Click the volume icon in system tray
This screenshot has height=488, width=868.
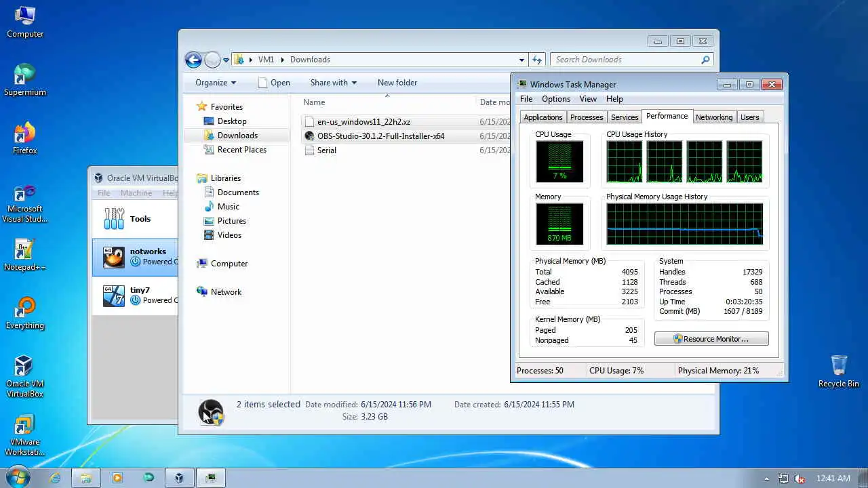coord(800,479)
